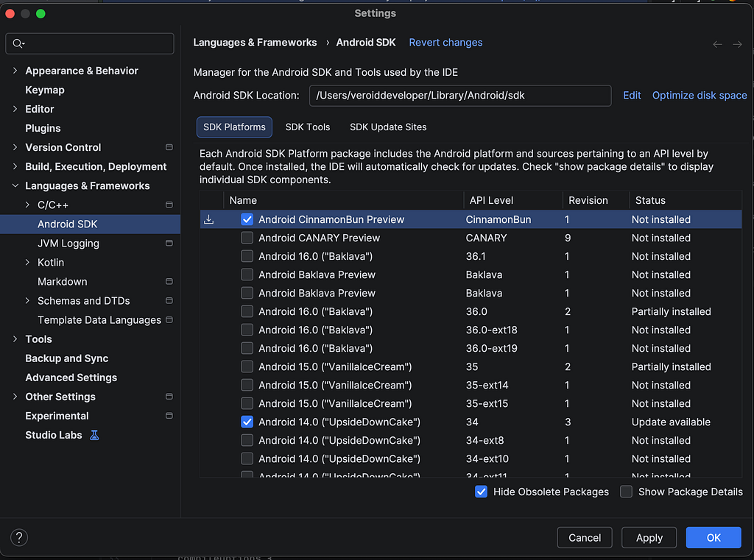The image size is (754, 560).
Task: Click the project-level icon next to Template Data Languages
Action: 169,319
